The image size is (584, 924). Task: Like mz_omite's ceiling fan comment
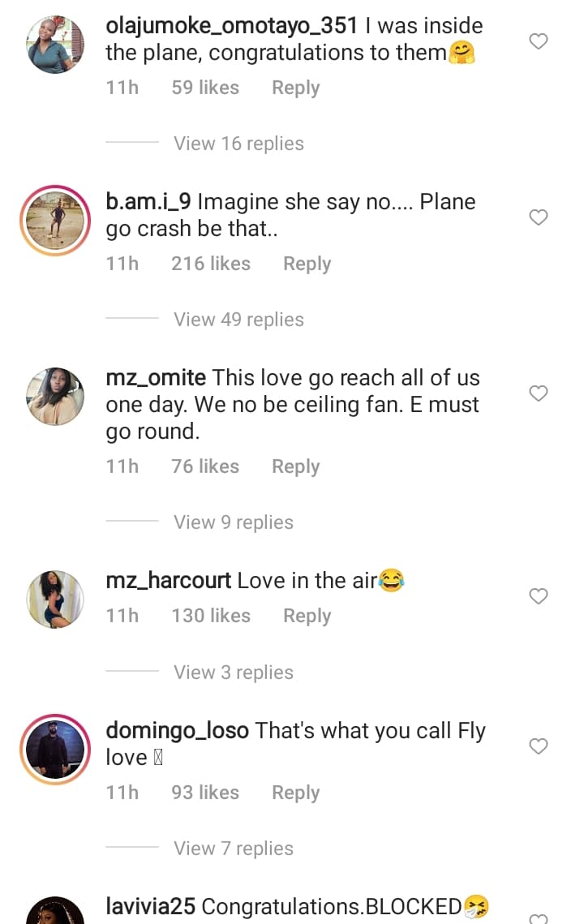coord(539,393)
